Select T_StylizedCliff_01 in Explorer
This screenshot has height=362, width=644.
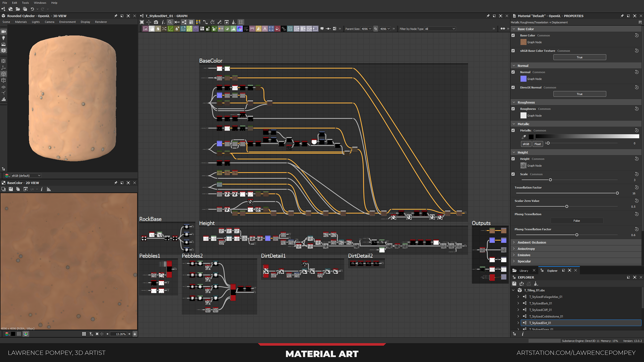(x=540, y=310)
